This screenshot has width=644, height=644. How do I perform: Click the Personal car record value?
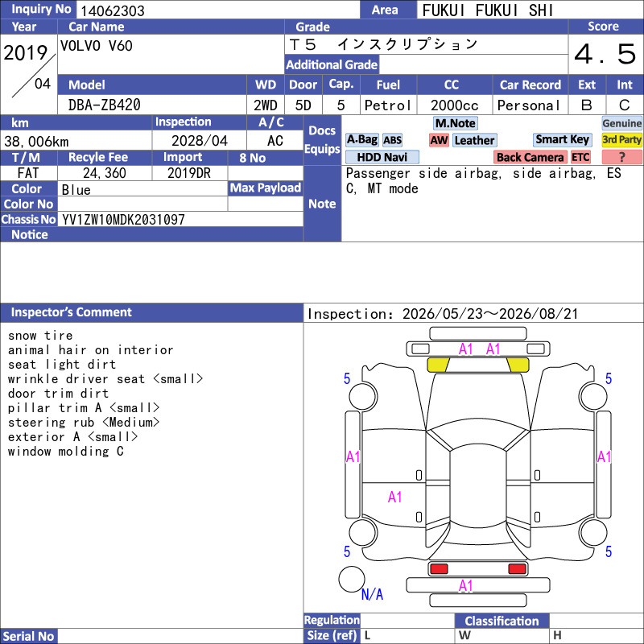point(528,105)
